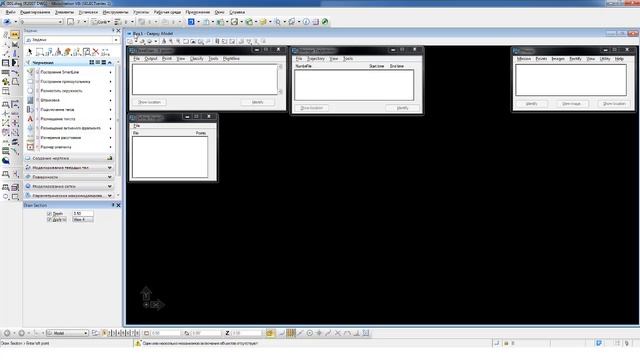
Task: Pin the Задачи tasks panel
Action: [113, 31]
